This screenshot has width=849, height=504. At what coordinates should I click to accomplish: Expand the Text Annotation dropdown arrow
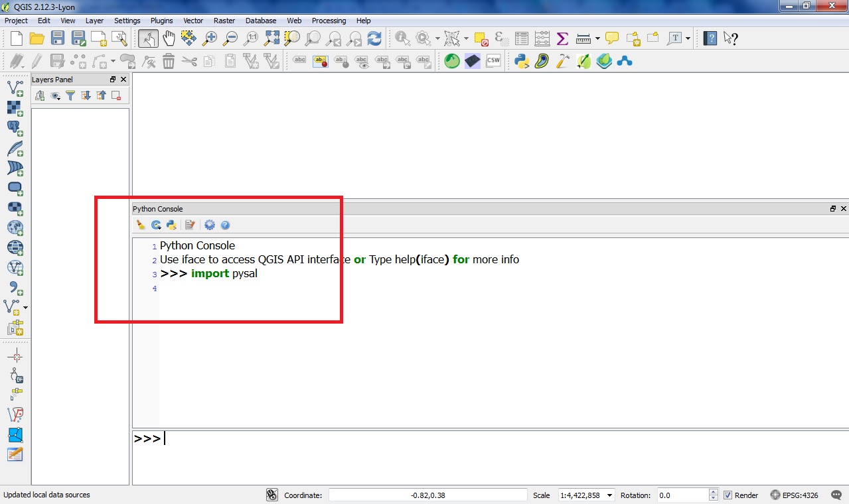click(688, 38)
